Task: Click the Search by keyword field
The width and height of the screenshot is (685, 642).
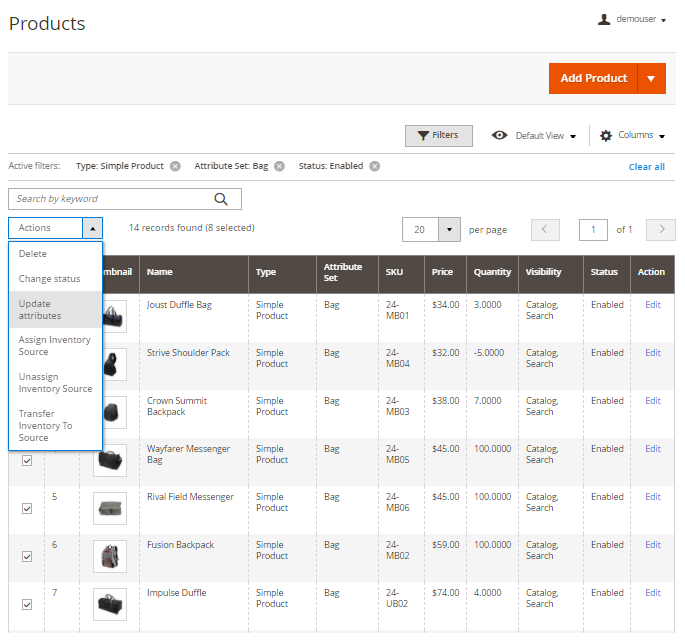Action: click(x=110, y=199)
